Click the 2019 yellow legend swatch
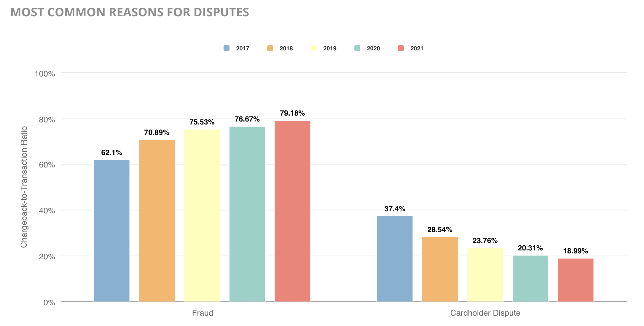 [313, 48]
